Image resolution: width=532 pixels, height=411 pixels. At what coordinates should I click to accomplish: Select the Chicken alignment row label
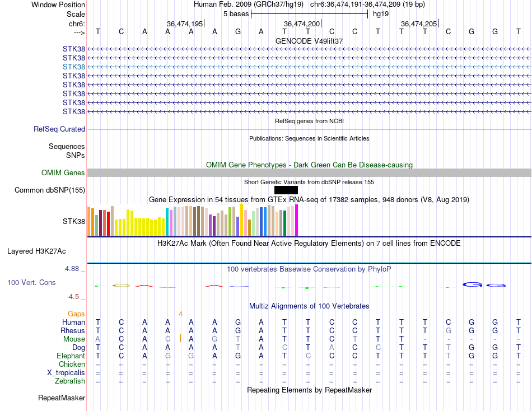tap(72, 364)
